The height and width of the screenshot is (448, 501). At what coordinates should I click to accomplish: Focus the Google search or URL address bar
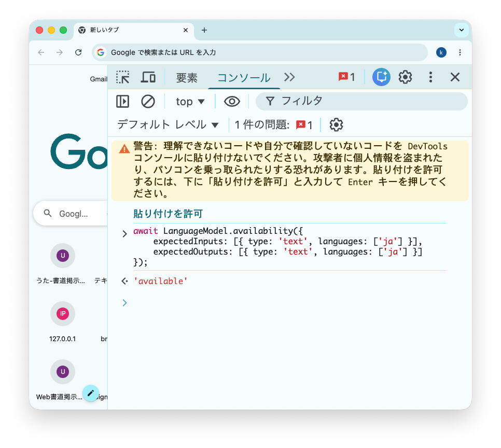click(260, 52)
